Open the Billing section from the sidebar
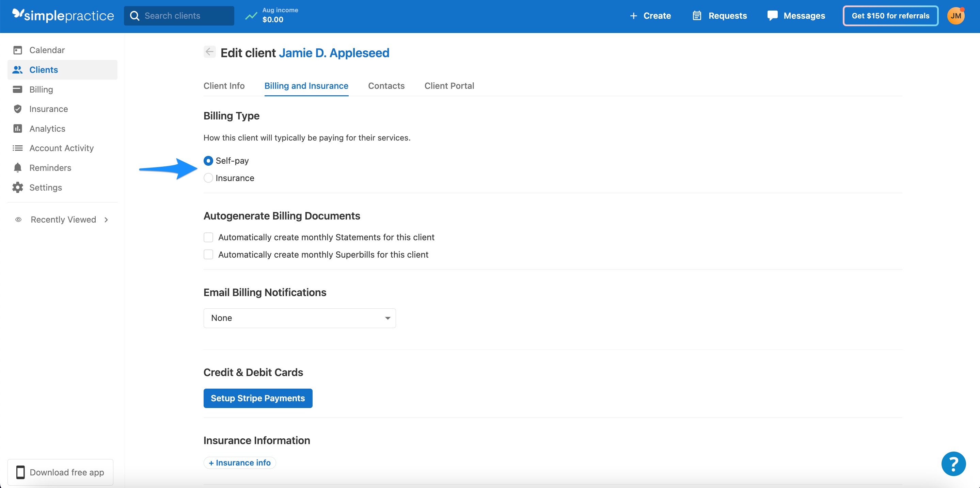This screenshot has height=488, width=980. [x=41, y=89]
